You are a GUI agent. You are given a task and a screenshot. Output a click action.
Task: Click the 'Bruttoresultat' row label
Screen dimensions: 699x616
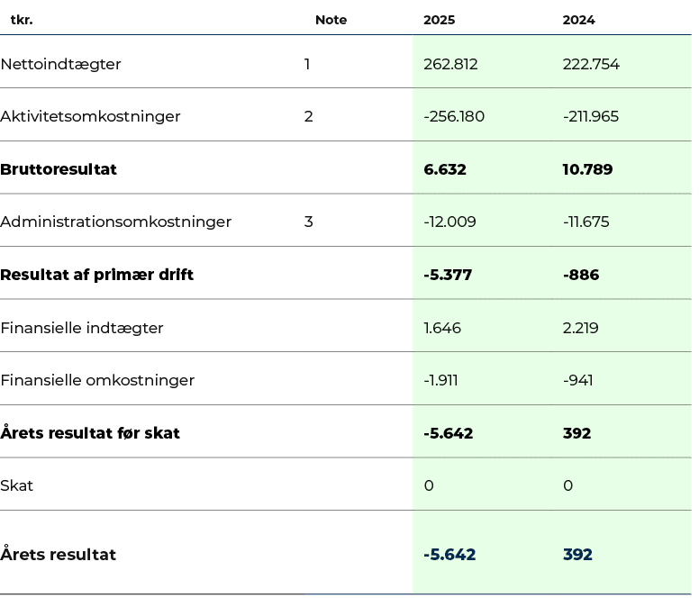59,169
